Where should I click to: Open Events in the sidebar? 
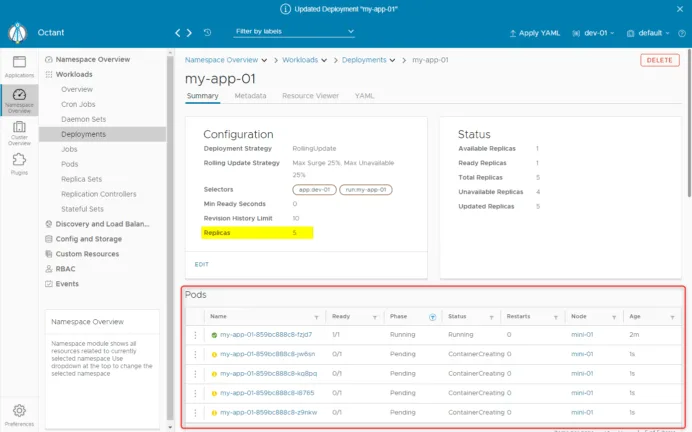pyautogui.click(x=67, y=284)
